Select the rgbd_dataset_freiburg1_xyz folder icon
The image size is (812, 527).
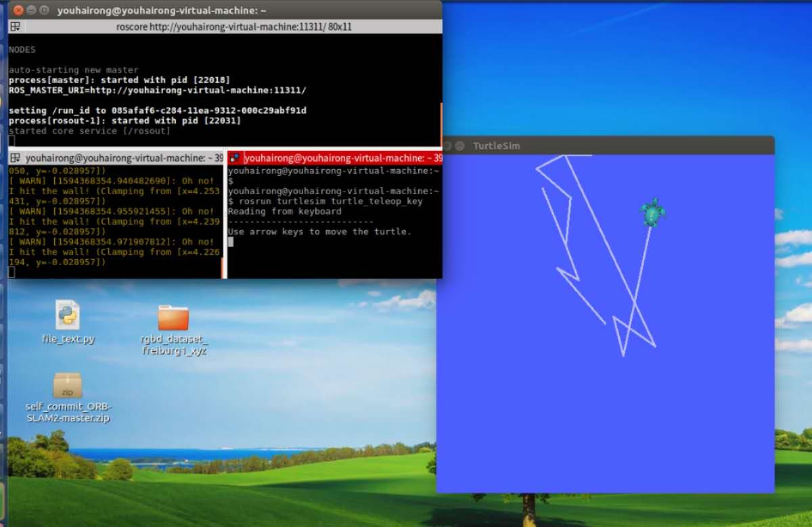coord(173,317)
